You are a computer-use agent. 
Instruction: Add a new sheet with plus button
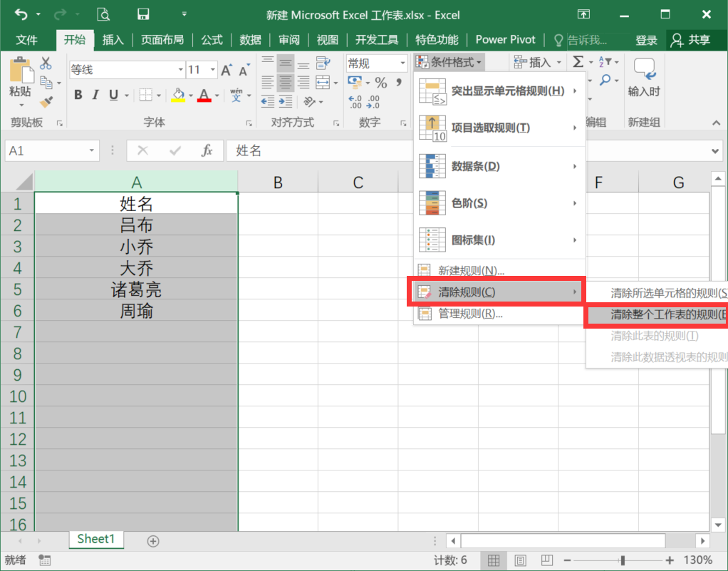[152, 541]
